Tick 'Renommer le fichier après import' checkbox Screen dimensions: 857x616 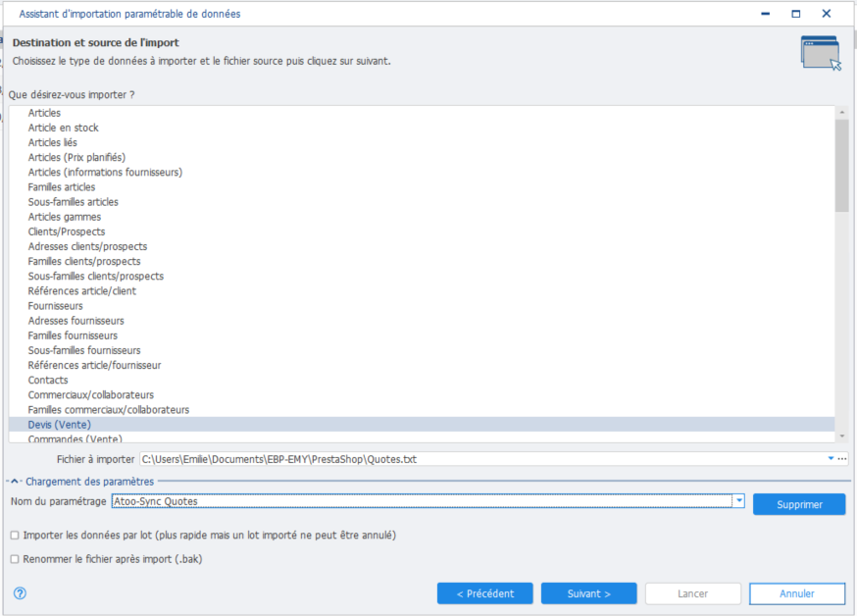tap(14, 559)
